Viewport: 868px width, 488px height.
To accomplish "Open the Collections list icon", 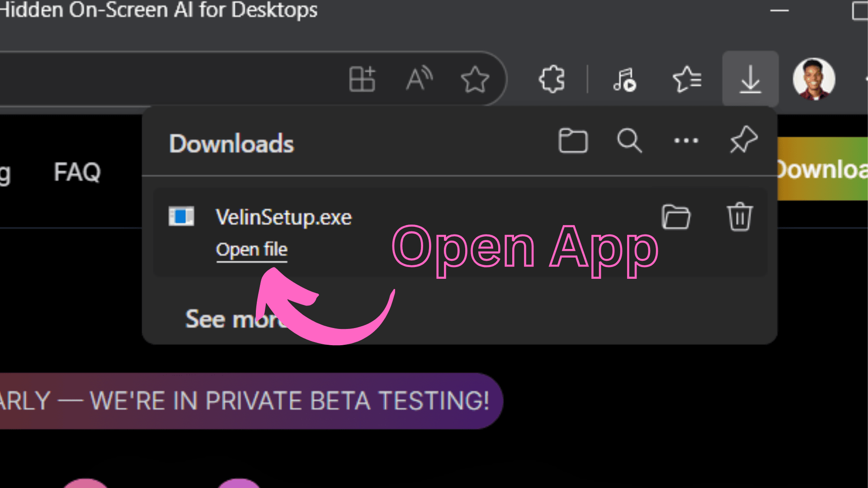I will (x=687, y=79).
